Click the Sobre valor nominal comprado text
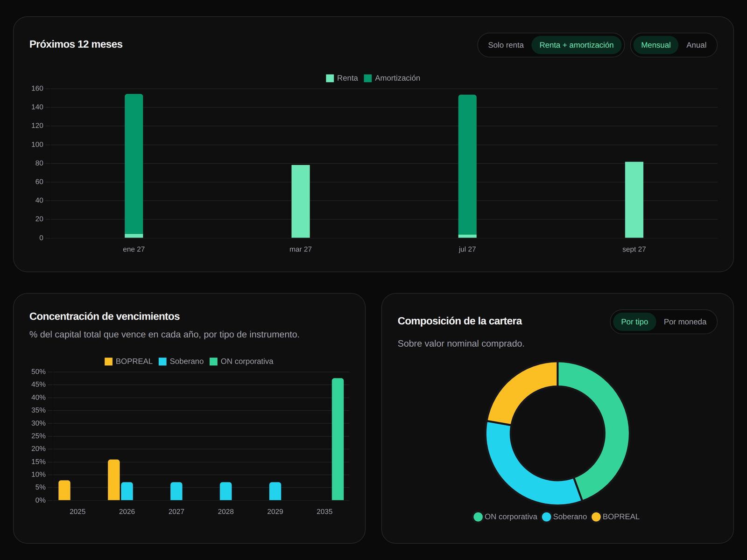 coord(461,344)
